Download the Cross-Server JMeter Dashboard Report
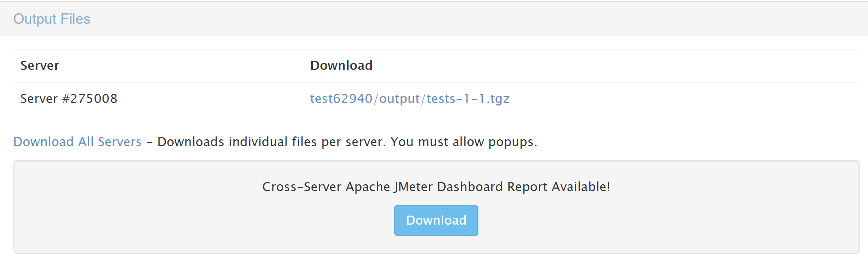868x257 pixels. pyautogui.click(x=436, y=220)
